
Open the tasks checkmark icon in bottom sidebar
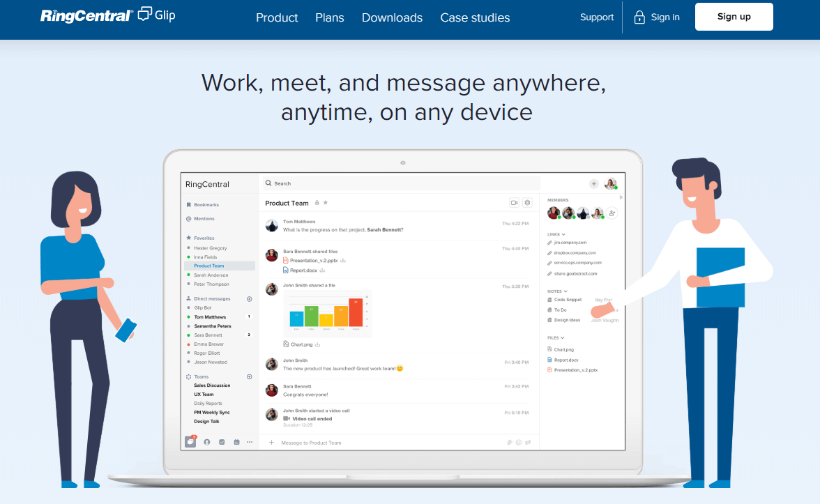coord(222,442)
